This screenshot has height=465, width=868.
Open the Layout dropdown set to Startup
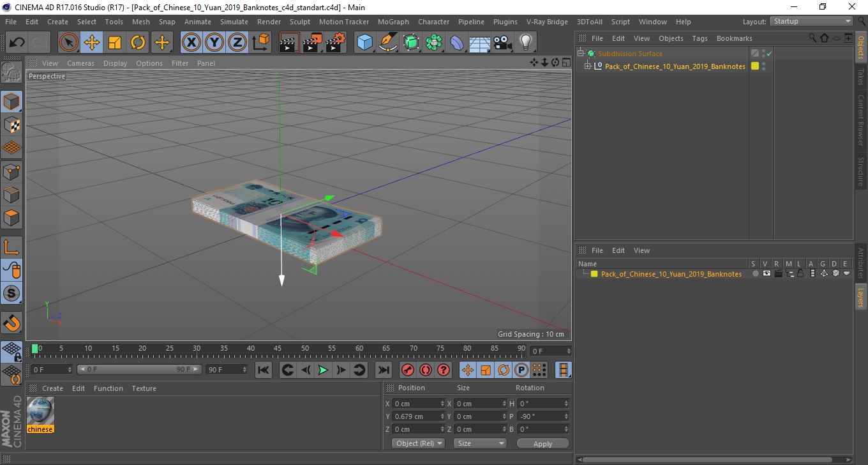click(812, 21)
